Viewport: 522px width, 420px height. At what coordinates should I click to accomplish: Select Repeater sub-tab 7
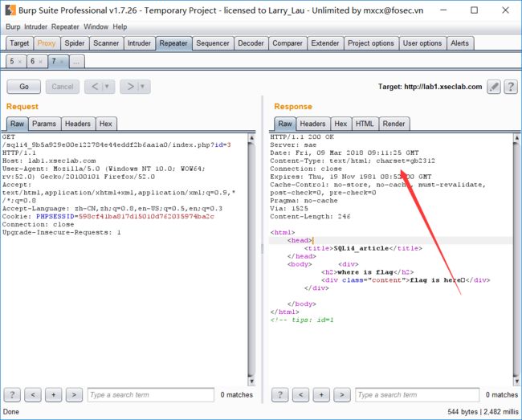point(54,61)
